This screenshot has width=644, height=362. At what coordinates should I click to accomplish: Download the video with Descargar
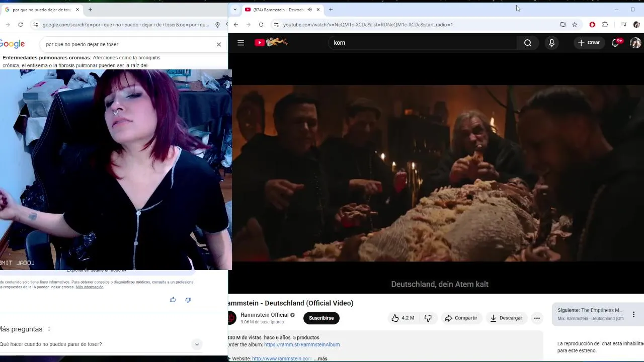click(506, 318)
